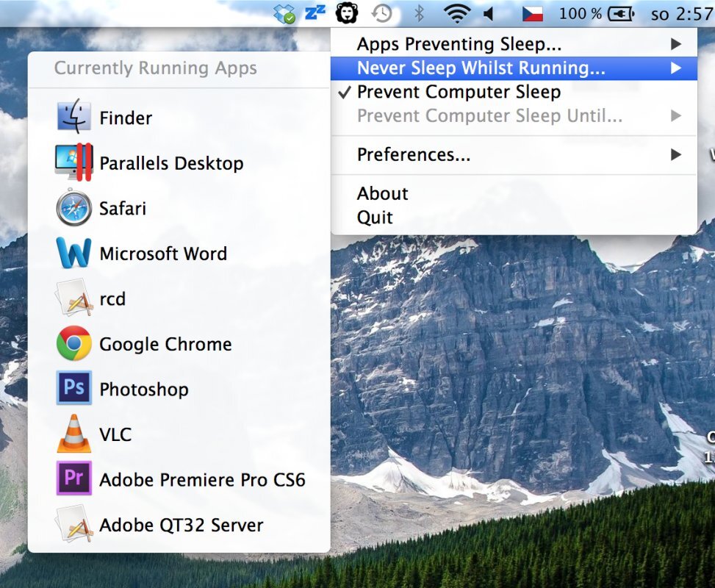Image resolution: width=715 pixels, height=588 pixels.
Task: Select the rcd app entry
Action: coord(112,298)
